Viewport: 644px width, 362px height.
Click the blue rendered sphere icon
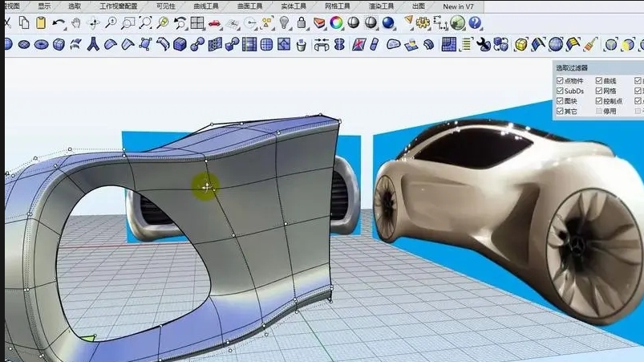point(387,23)
